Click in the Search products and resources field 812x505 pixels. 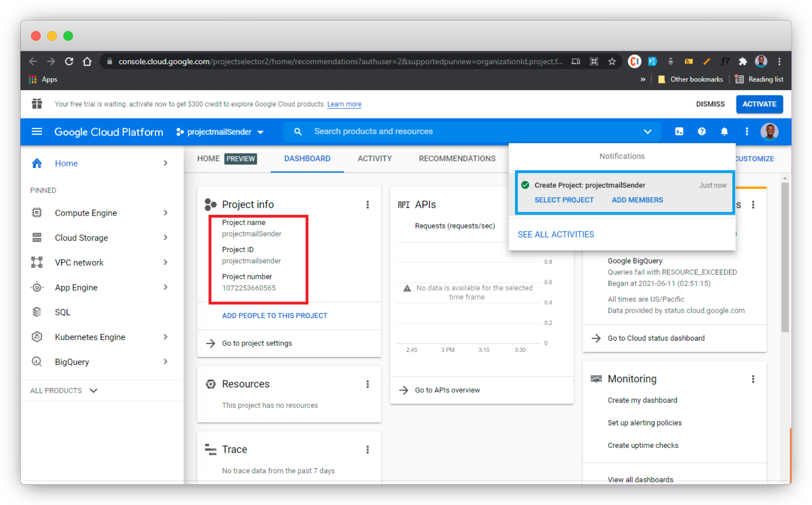click(472, 131)
